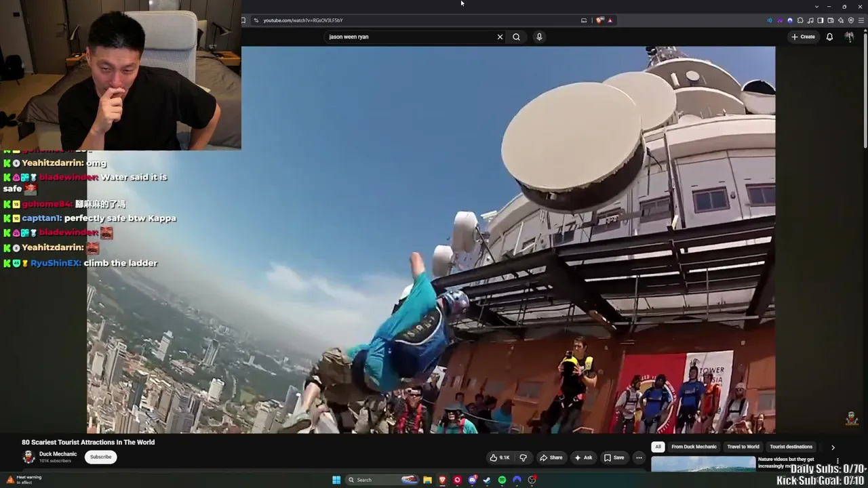The width and height of the screenshot is (868, 488).
Task: Select the Travel to World chip
Action: (x=743, y=447)
